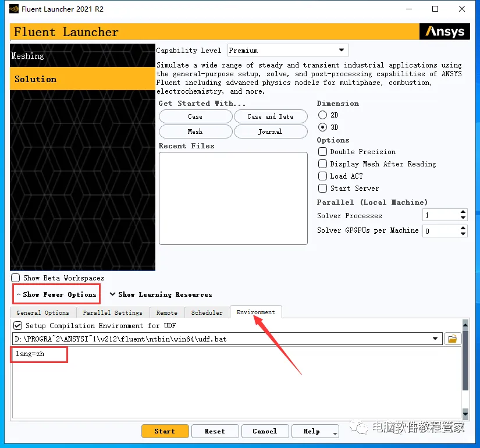Viewport: 480px width, 448px height.
Task: Select the Meshing workspace
Action: [x=83, y=56]
